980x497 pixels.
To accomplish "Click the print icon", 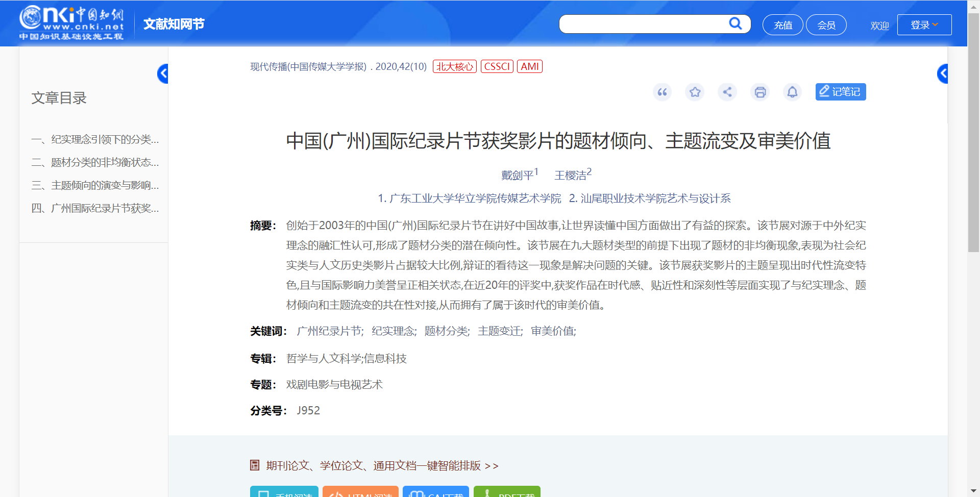I will tap(760, 92).
